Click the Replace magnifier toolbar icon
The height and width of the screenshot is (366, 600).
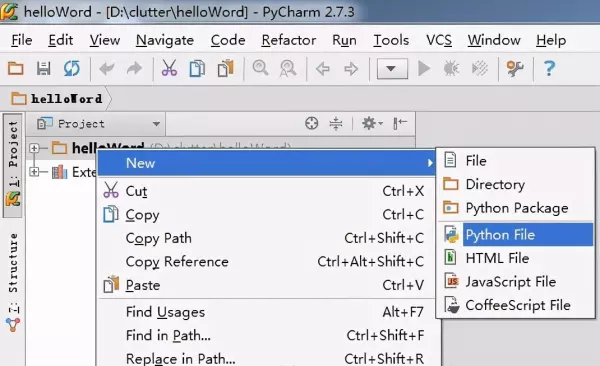point(288,69)
